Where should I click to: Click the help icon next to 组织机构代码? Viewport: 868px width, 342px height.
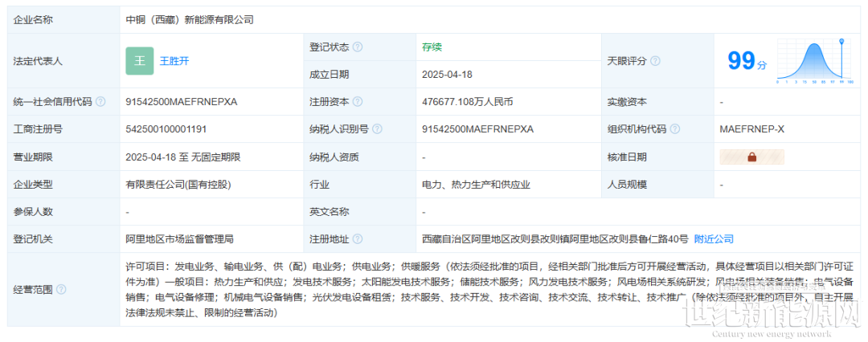(x=675, y=129)
